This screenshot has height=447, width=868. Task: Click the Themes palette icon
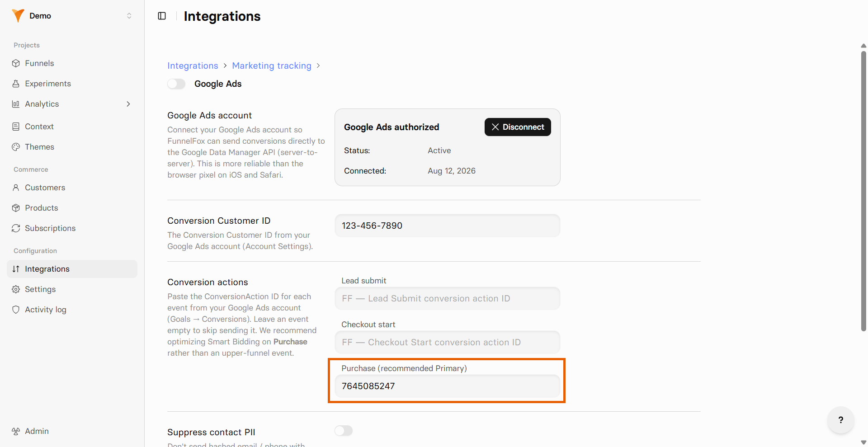[x=16, y=147]
